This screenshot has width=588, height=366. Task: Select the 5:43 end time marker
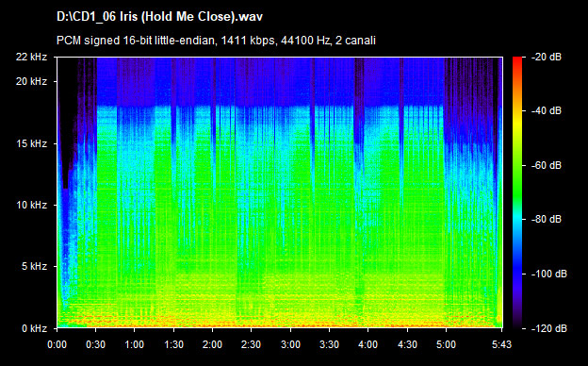click(x=501, y=344)
